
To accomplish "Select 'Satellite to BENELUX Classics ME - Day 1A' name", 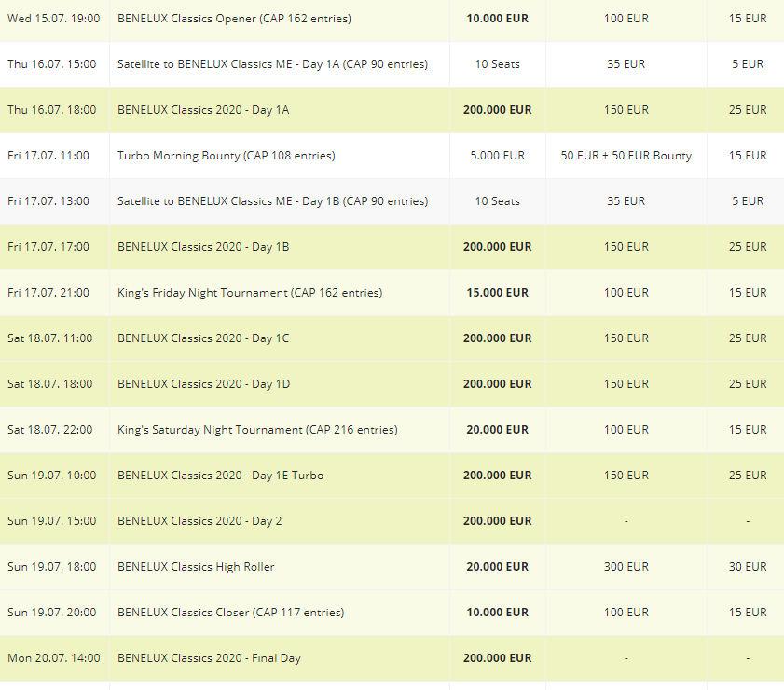I will 272,64.
